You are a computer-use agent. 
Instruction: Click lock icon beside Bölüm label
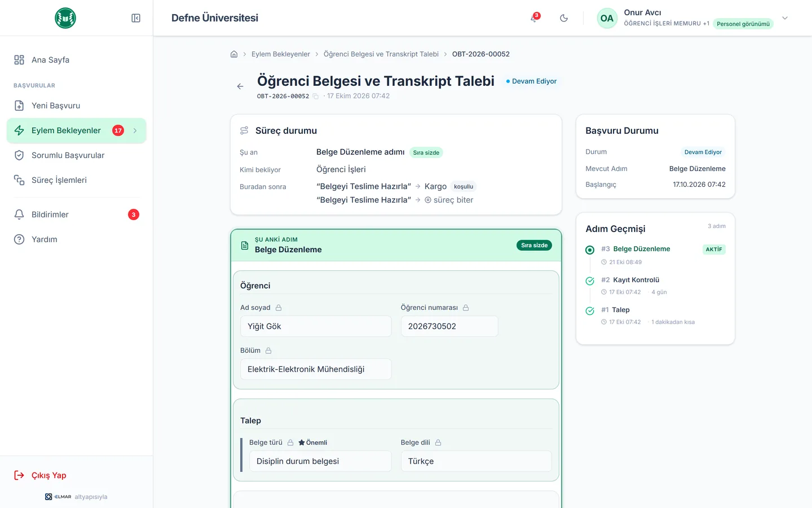coord(268,351)
